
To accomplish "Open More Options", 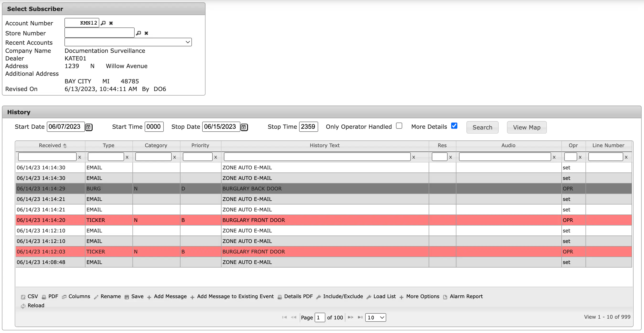I will (419, 296).
